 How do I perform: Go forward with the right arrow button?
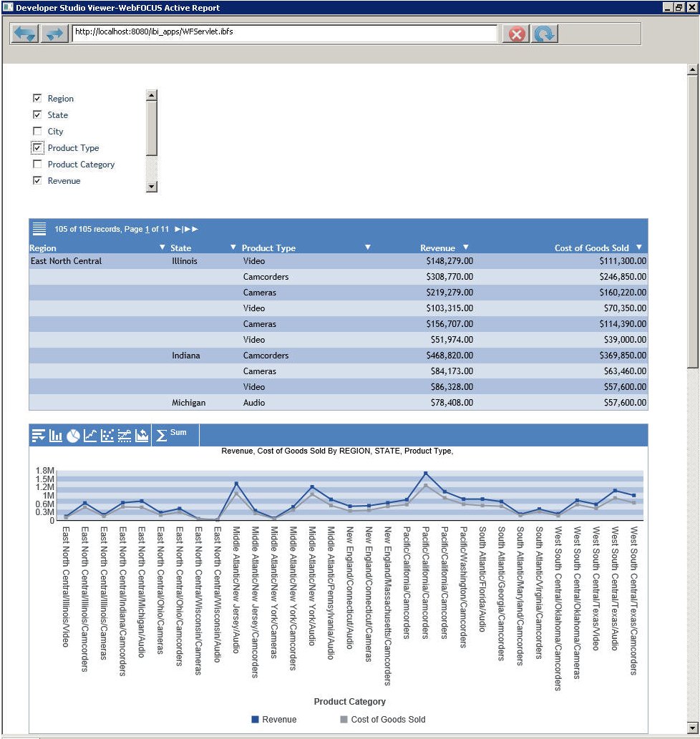(54, 34)
